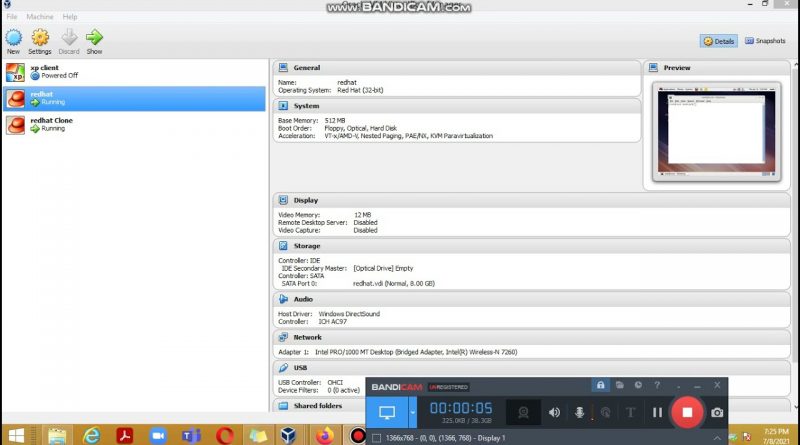Open VM Settings gear icon
This screenshot has width=800, height=445.
point(40,37)
